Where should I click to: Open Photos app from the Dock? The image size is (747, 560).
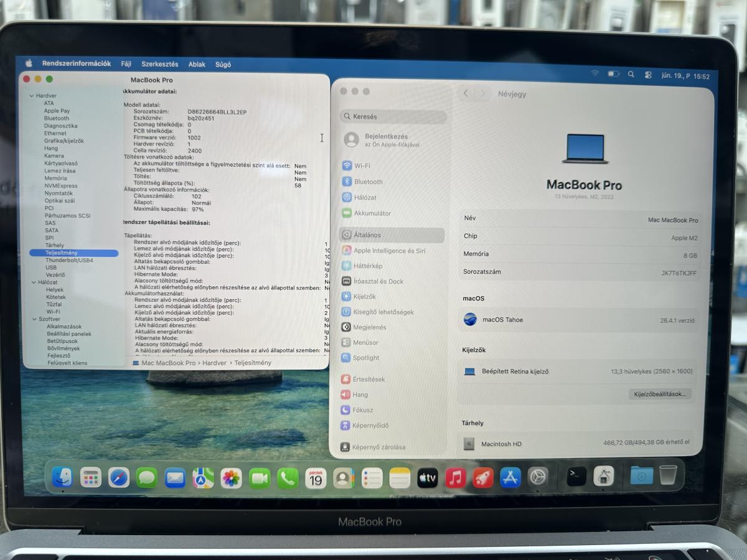pyautogui.click(x=231, y=478)
